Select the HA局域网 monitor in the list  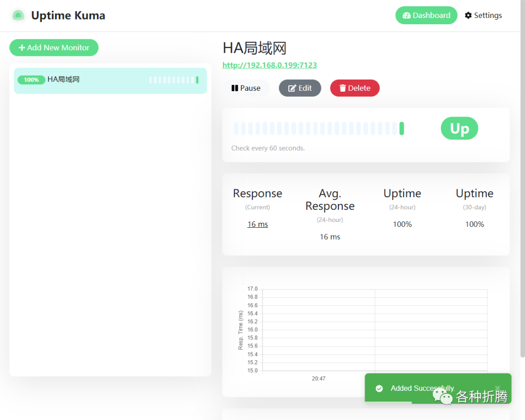point(110,81)
